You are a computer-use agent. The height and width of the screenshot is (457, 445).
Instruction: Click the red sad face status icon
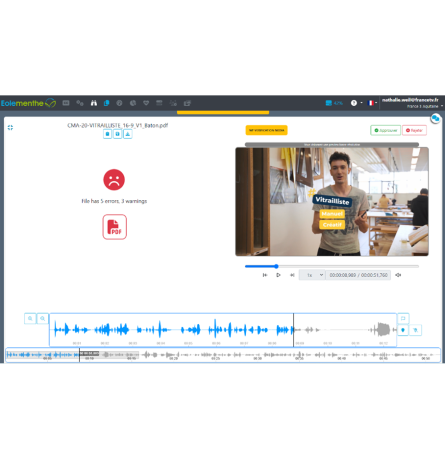click(x=114, y=180)
